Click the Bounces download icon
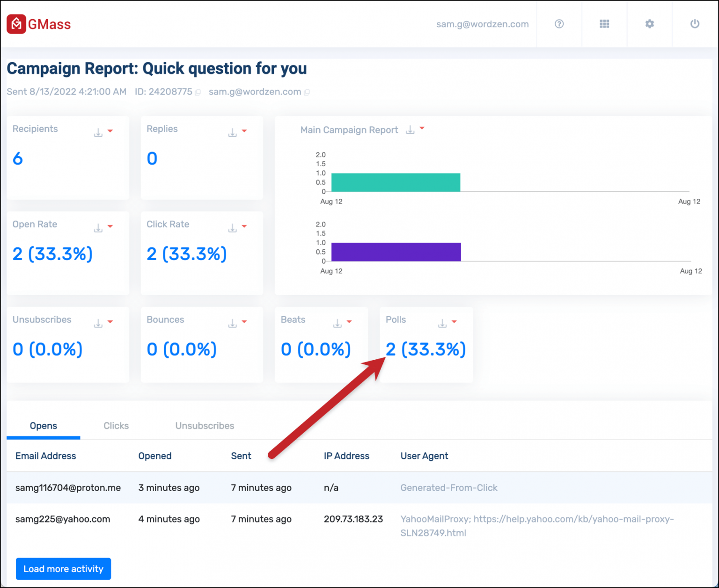719x588 pixels. (232, 323)
